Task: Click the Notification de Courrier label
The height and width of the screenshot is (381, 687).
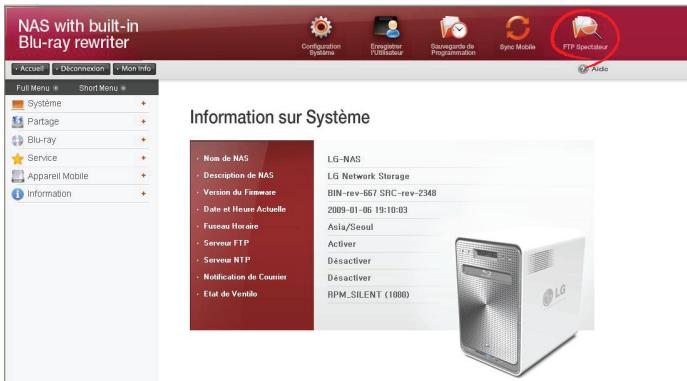Action: click(x=245, y=277)
